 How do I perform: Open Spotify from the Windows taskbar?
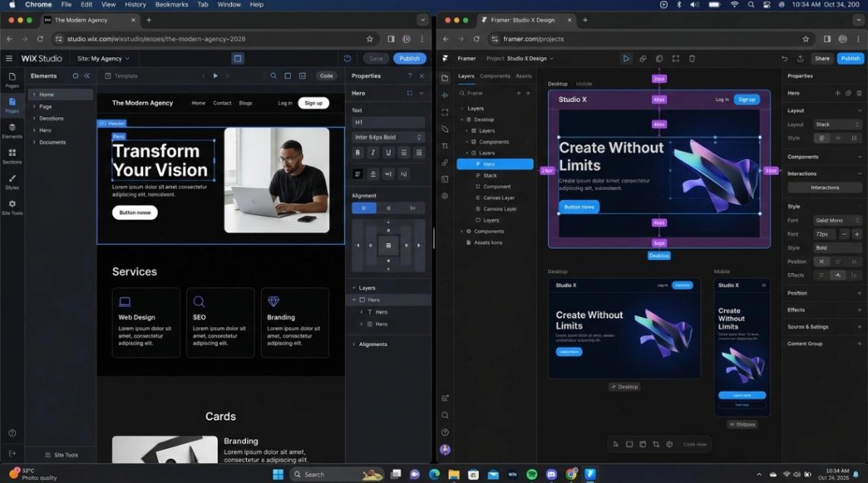[531, 474]
